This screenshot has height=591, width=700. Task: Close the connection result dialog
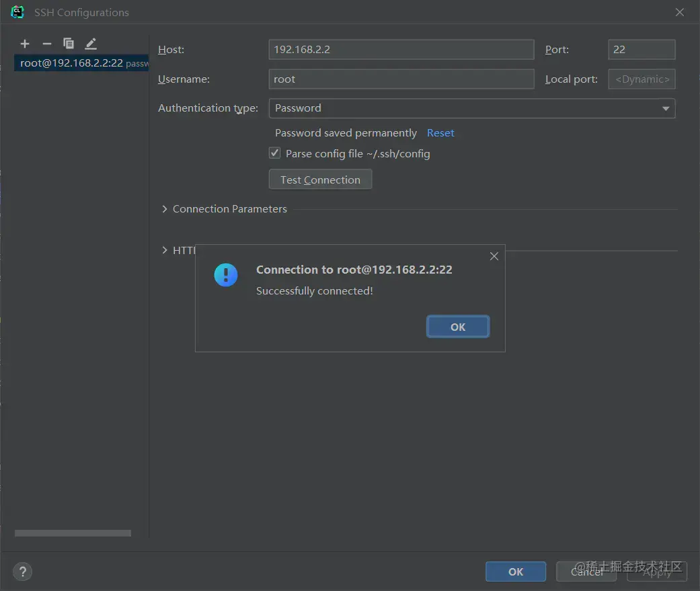[x=494, y=256]
